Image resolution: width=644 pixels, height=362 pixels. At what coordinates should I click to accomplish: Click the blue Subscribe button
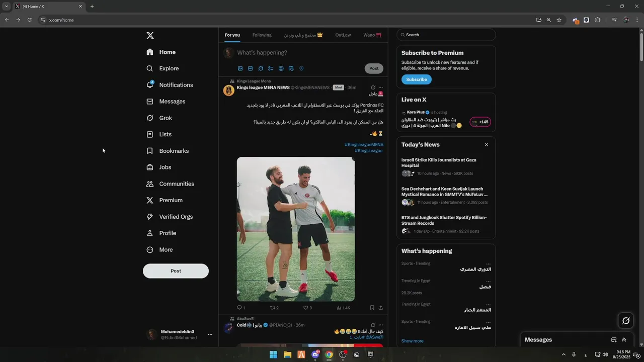416,79
